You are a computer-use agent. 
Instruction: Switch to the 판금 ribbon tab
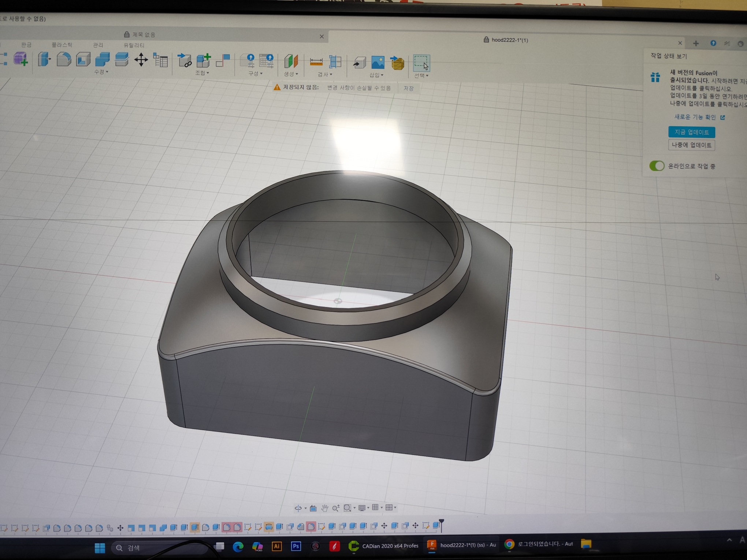(x=26, y=45)
